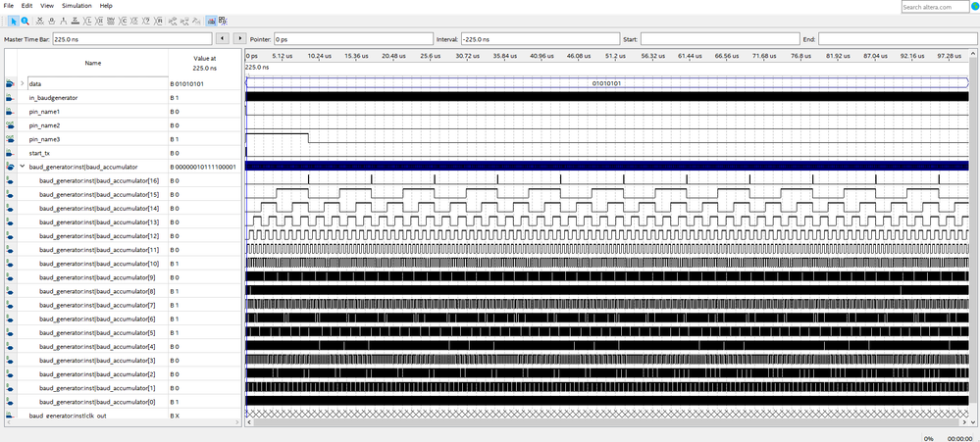980x442 pixels.
Task: Apply Weak High (H) value
Action: (99, 21)
